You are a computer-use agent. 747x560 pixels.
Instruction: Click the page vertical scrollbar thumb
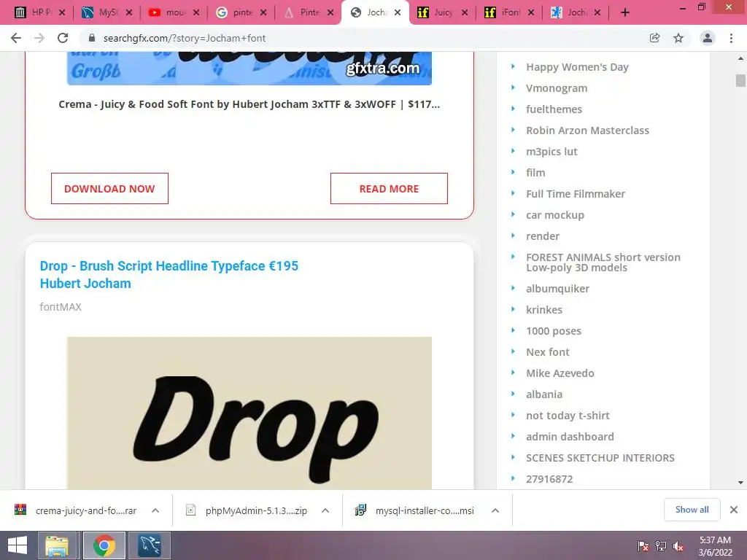pos(740,80)
